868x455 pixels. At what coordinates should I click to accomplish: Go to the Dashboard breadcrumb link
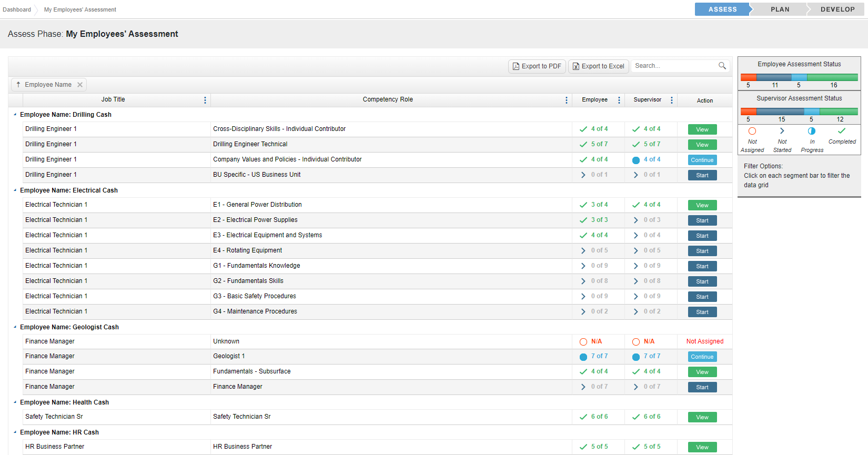(x=17, y=9)
